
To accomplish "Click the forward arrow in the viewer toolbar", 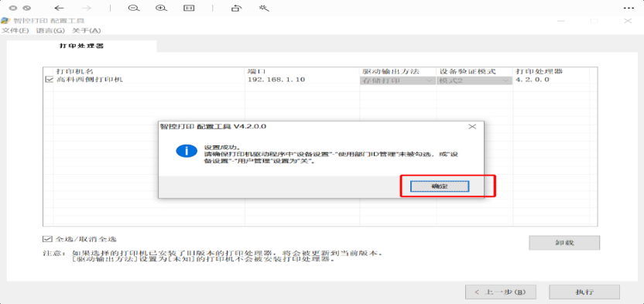I will [x=86, y=8].
